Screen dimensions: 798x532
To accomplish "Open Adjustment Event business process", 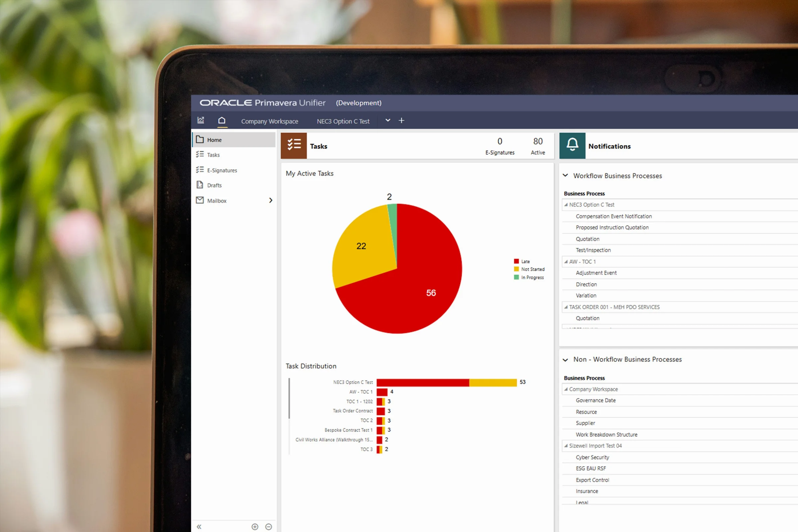I will (x=596, y=273).
